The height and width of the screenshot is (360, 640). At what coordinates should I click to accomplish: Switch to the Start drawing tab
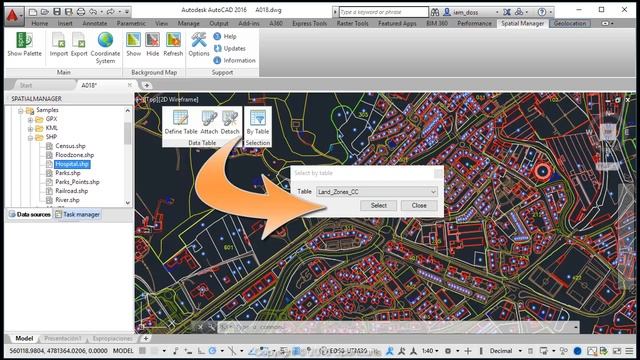click(26, 85)
